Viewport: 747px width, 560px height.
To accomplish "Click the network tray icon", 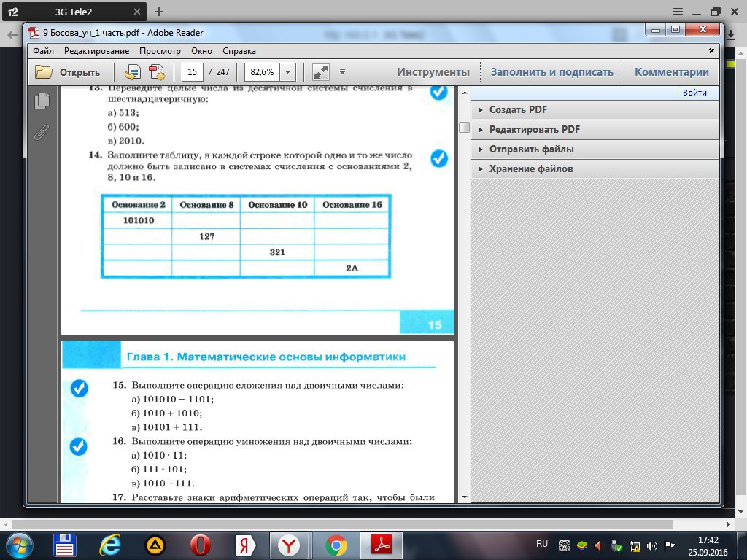I will 634,546.
